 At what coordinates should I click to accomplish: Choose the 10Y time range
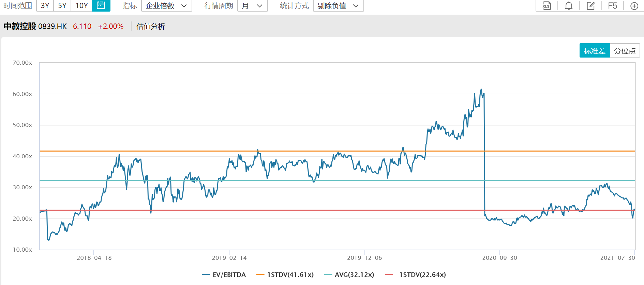pyautogui.click(x=81, y=6)
